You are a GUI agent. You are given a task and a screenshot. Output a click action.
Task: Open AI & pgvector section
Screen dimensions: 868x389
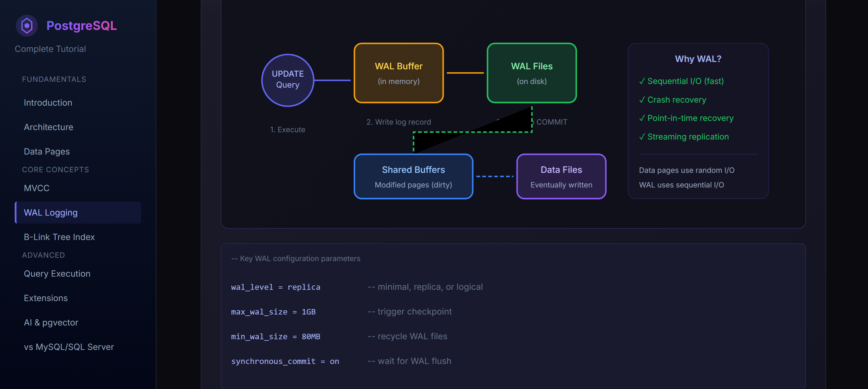[x=51, y=323]
